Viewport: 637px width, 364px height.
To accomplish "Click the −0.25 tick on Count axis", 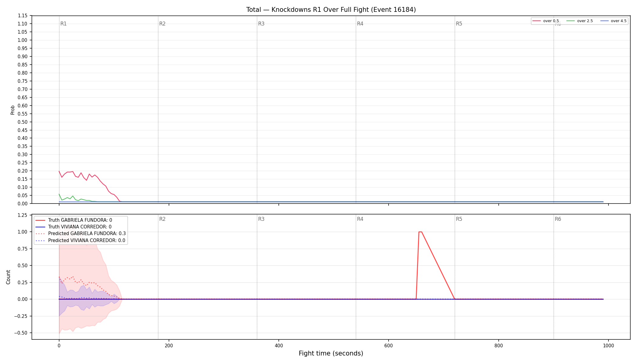I will coord(21,316).
